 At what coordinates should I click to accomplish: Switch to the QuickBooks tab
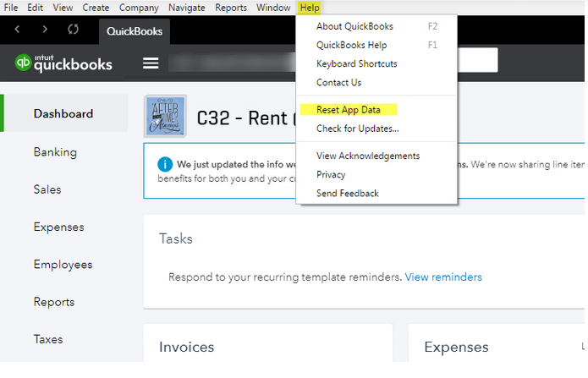135,31
